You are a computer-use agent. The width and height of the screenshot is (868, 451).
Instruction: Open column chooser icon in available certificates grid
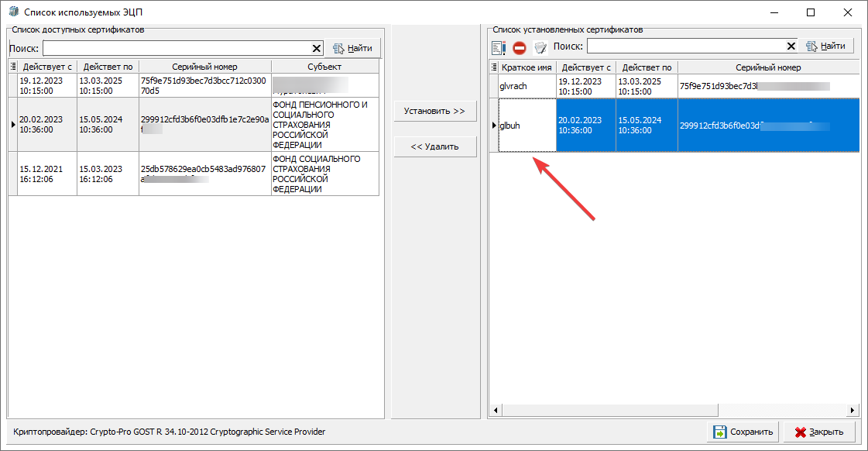coord(13,67)
